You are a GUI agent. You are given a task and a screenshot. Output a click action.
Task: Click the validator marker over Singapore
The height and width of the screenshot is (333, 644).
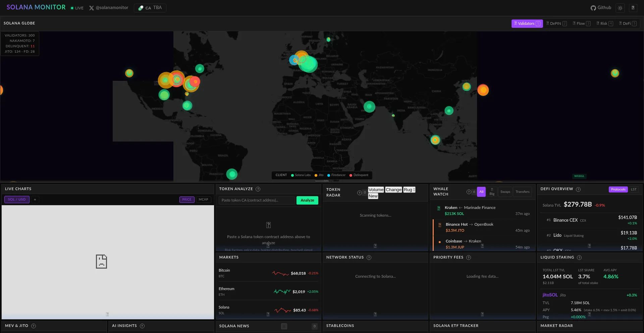tap(435, 140)
